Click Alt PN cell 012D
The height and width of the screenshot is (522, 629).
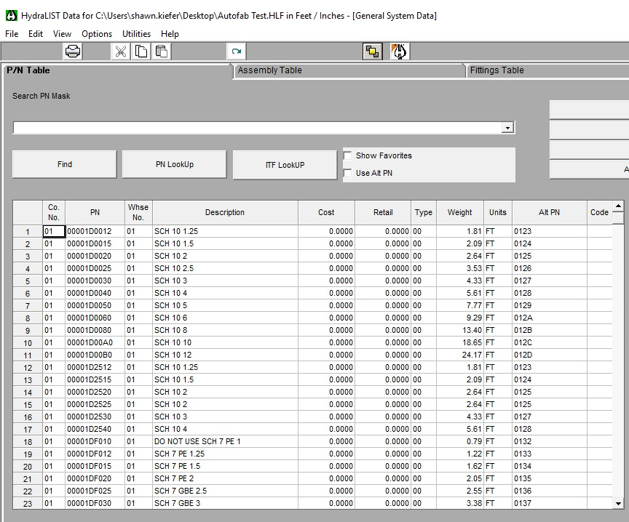549,355
